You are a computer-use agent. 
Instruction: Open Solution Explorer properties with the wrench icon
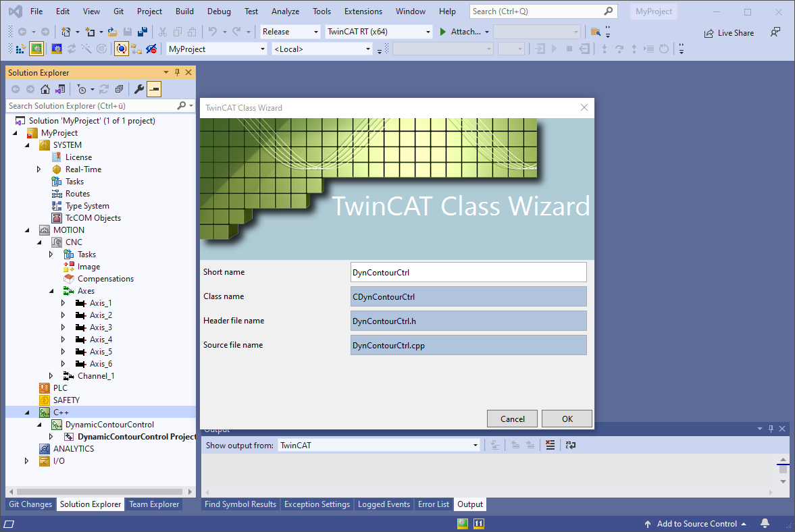tap(139, 88)
